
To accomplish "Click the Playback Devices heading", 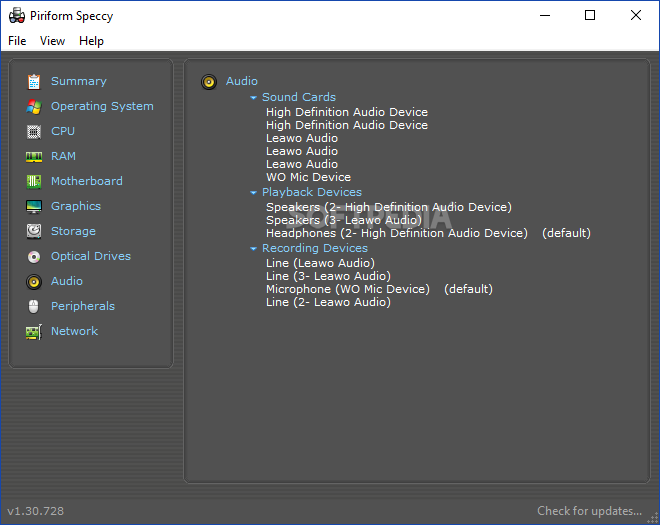I will tap(312, 192).
